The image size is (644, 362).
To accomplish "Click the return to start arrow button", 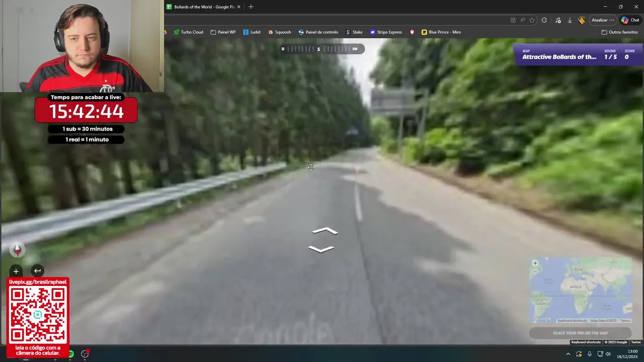I will 37,270.
